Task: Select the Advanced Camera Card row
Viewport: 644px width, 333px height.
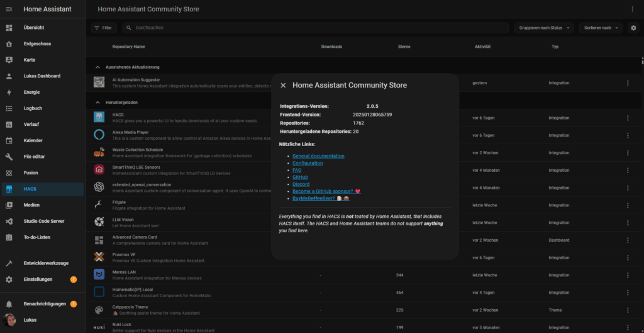Action: click(x=363, y=240)
